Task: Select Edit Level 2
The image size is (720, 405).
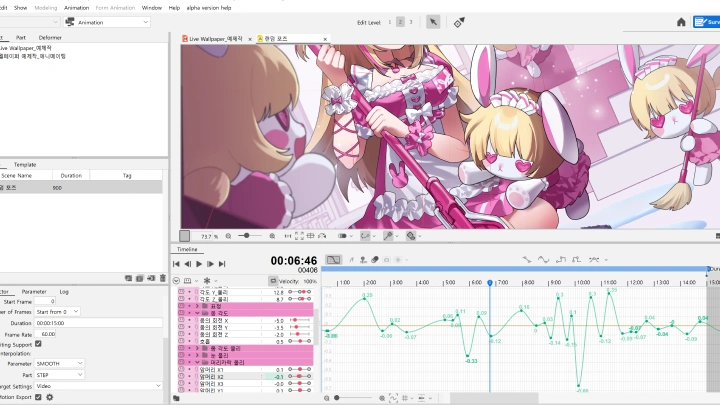Action: (400, 22)
